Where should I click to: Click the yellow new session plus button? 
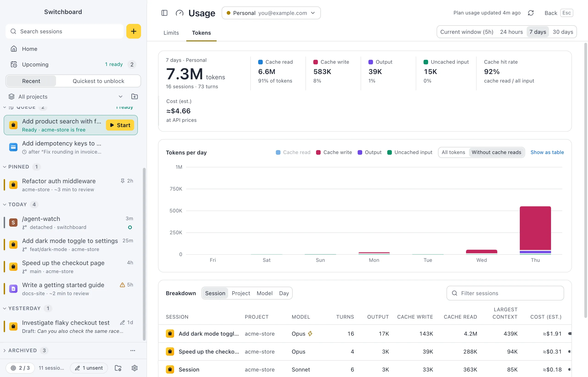coord(133,31)
